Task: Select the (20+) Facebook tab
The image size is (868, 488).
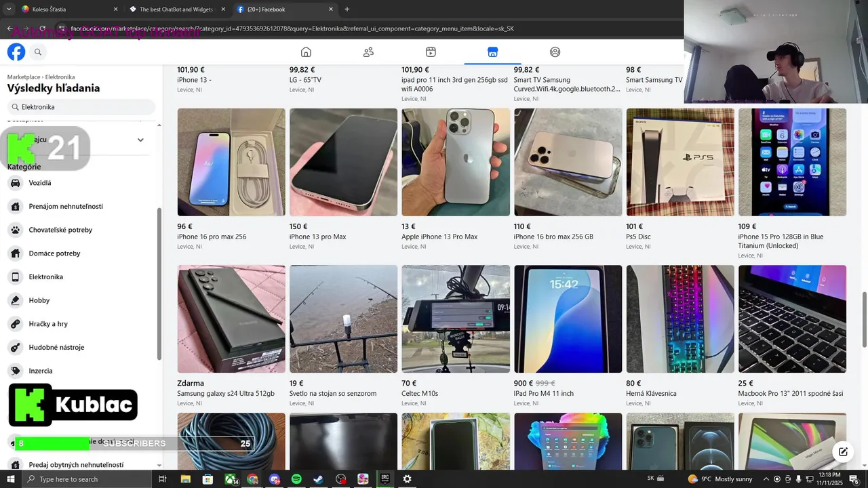Action: pyautogui.click(x=285, y=9)
